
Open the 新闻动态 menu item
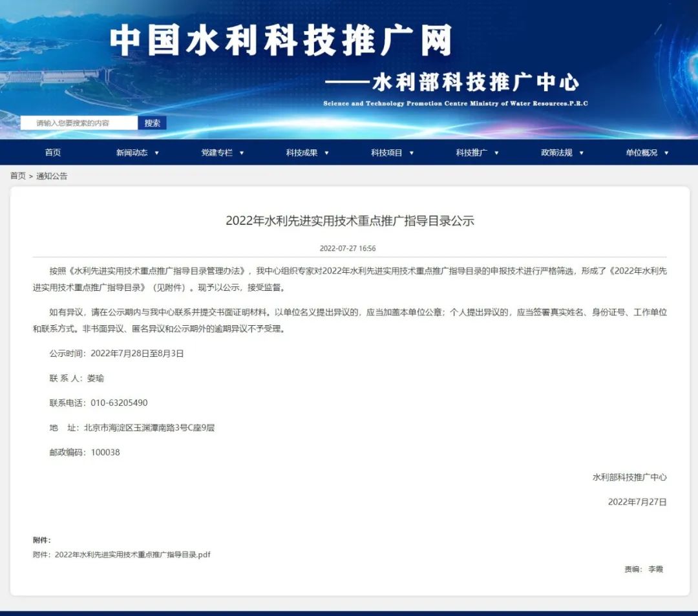point(132,153)
